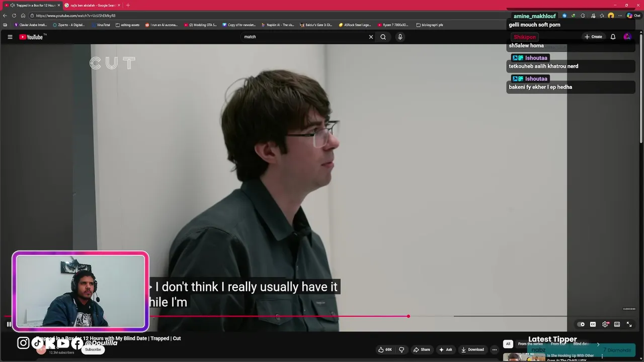Open more actions ellipsis under video
This screenshot has height=362, width=644.
coord(495,349)
